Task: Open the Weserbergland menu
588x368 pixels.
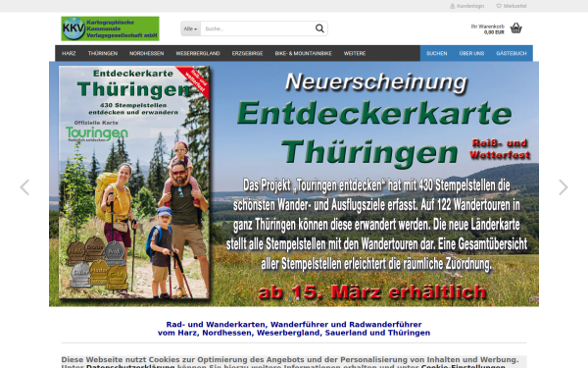Action: click(x=198, y=53)
